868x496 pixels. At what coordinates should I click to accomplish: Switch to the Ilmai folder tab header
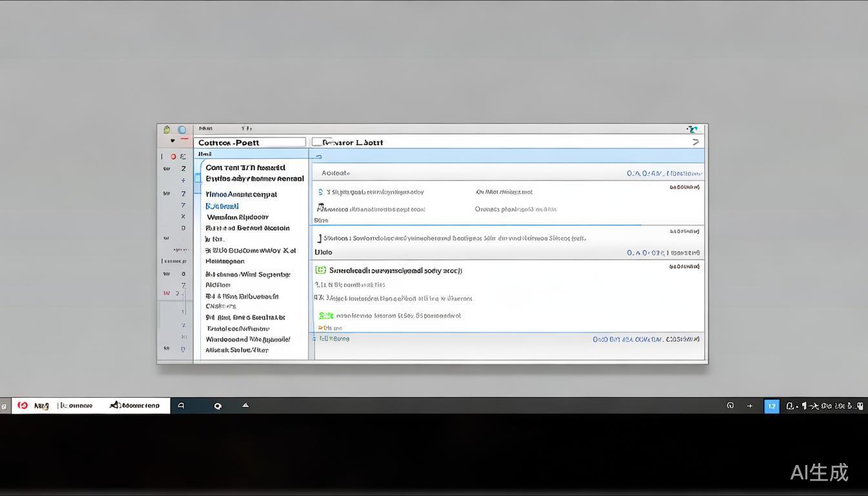(x=204, y=154)
